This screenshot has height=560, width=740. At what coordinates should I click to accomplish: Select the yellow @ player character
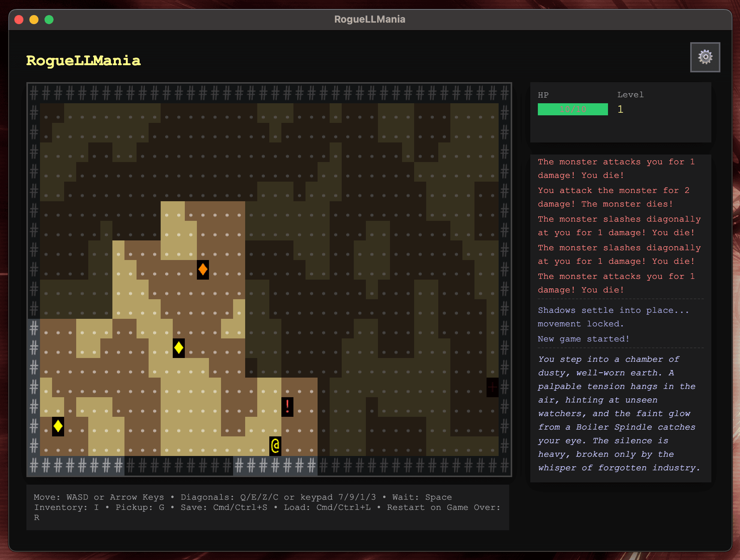coord(275,446)
